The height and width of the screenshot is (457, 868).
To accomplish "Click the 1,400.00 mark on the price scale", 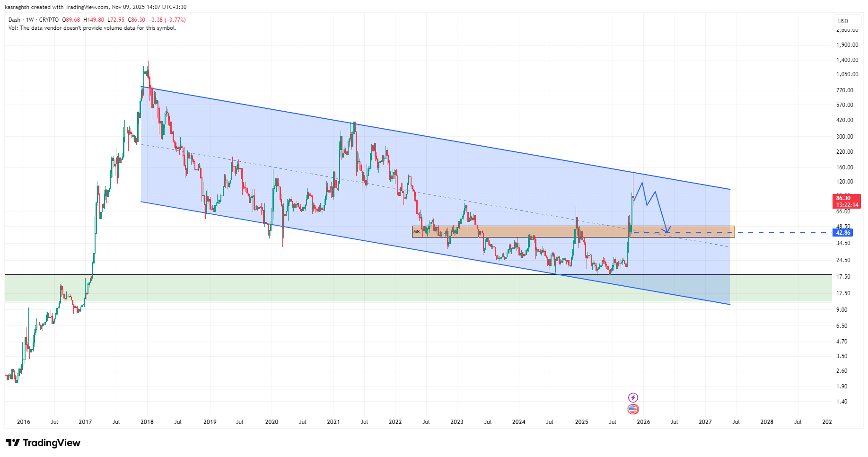I will click(847, 60).
